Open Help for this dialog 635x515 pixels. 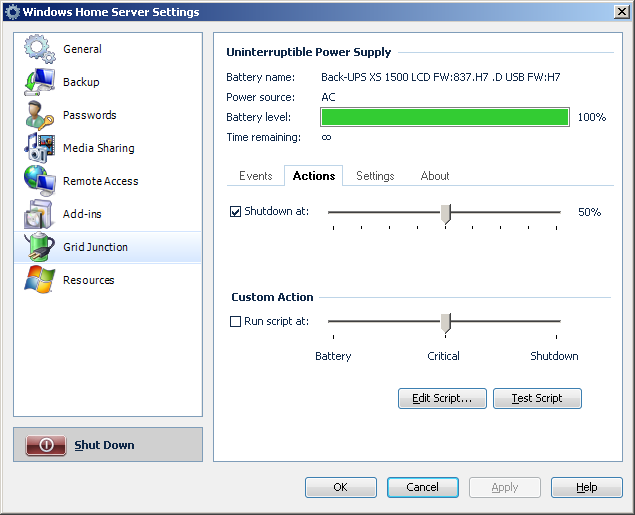pos(586,487)
